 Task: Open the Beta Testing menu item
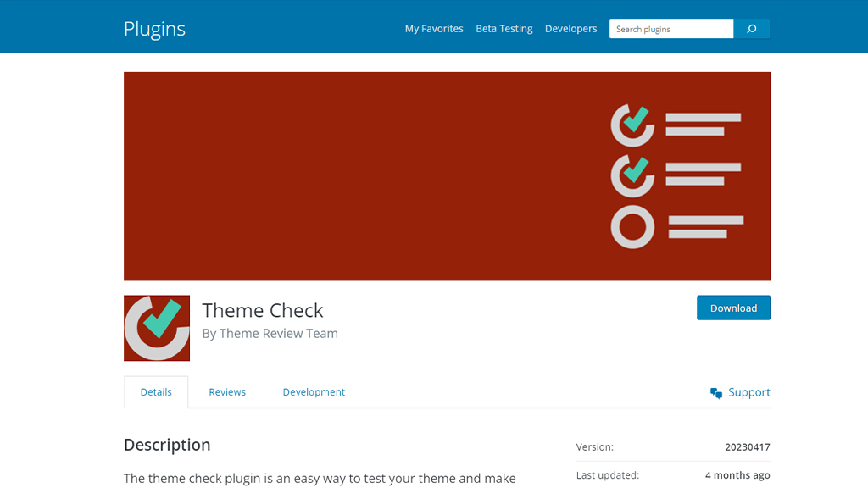504,28
